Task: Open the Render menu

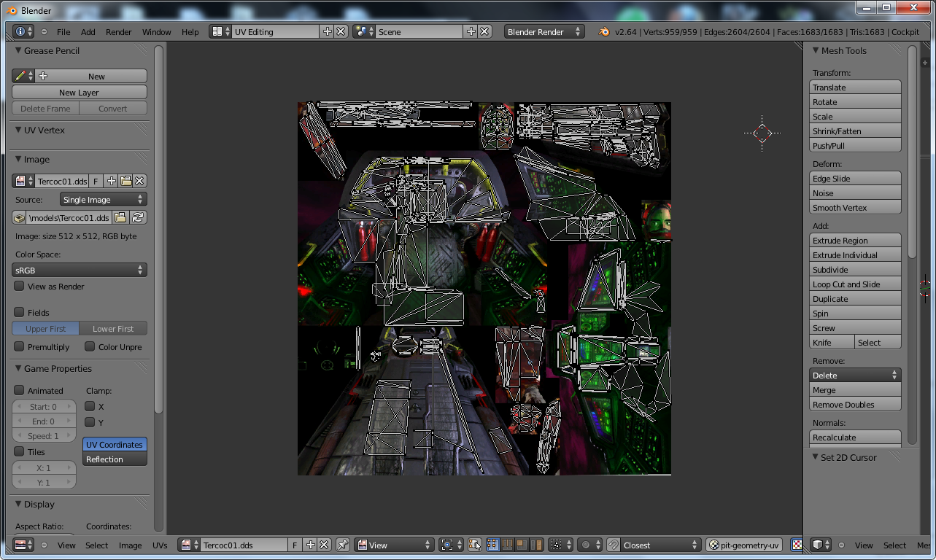Action: point(119,32)
